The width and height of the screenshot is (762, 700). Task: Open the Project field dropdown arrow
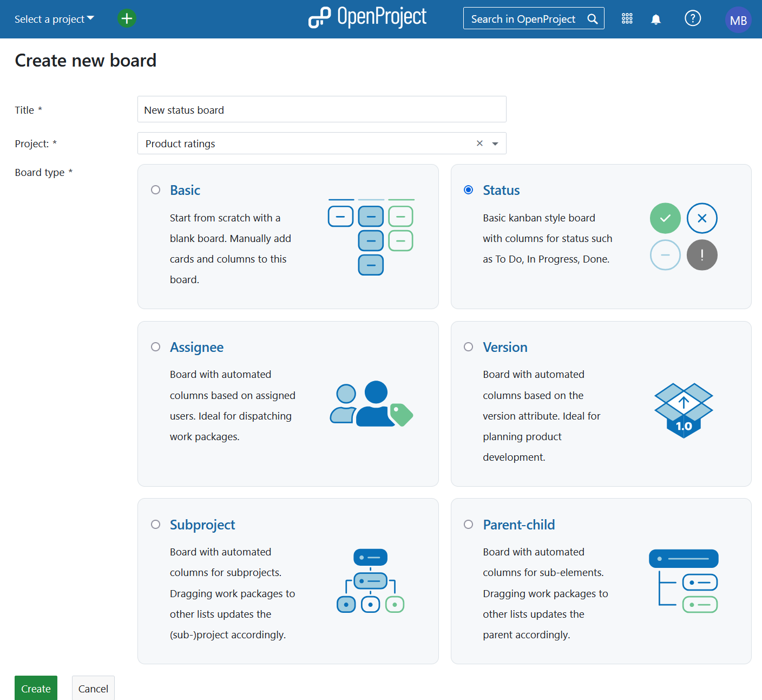point(495,143)
